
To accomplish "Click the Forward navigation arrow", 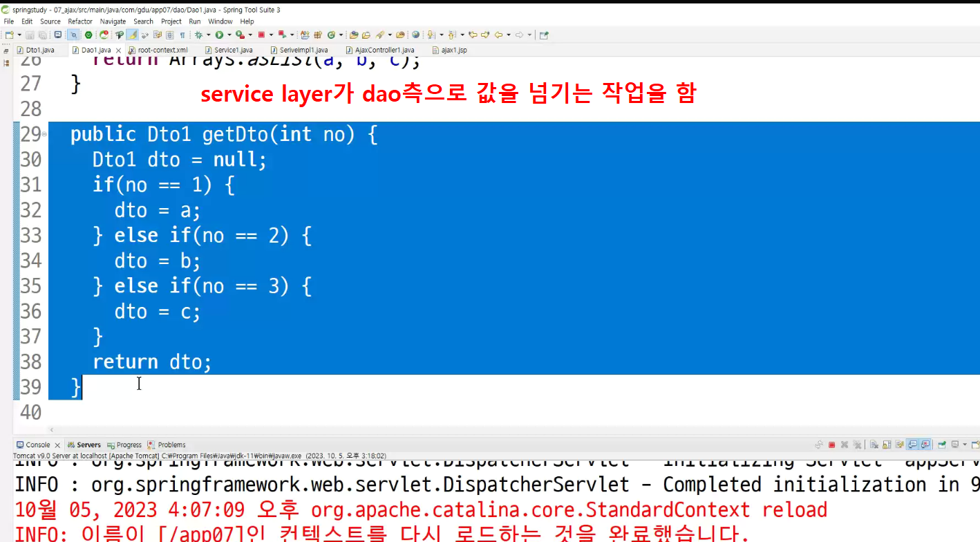I will click(x=518, y=35).
